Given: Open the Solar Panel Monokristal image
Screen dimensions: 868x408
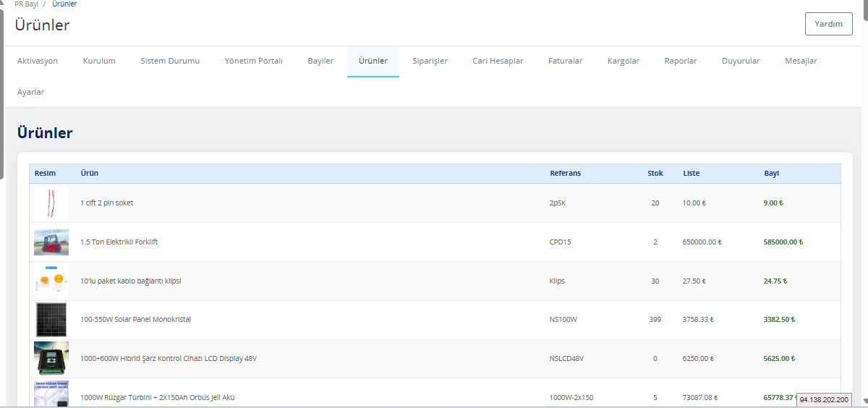Looking at the screenshot, I should pyautogui.click(x=51, y=320).
